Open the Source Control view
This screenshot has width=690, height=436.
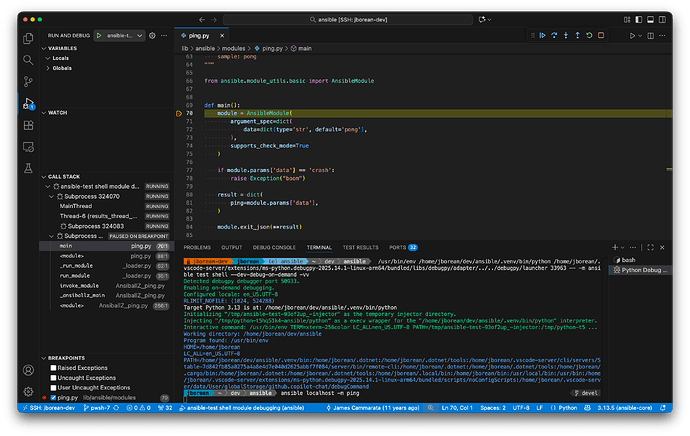click(x=27, y=81)
